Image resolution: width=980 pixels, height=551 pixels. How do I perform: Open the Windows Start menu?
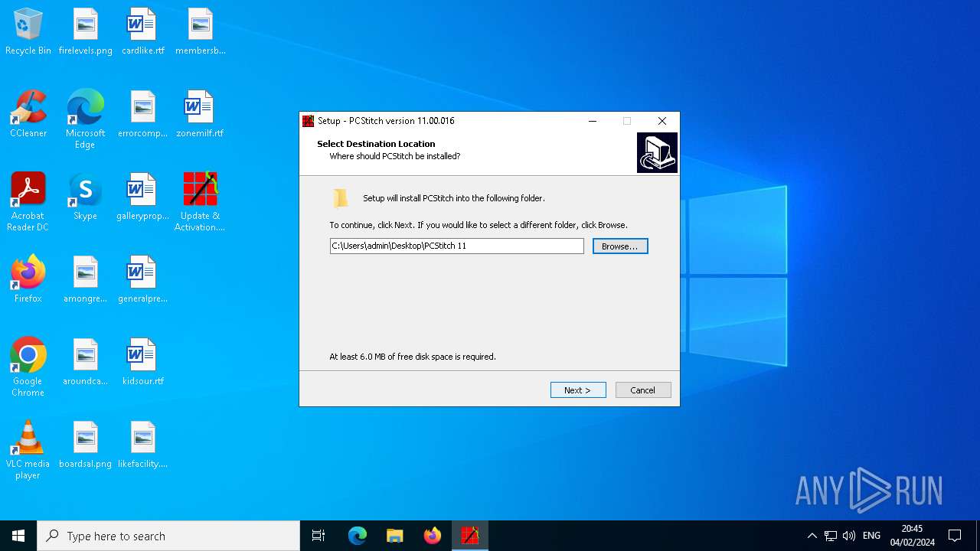[18, 536]
